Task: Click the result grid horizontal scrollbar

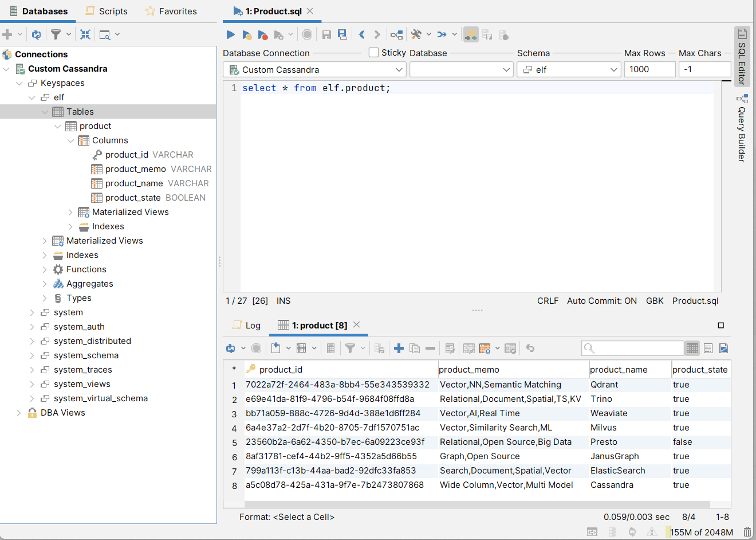Action: click(x=477, y=504)
